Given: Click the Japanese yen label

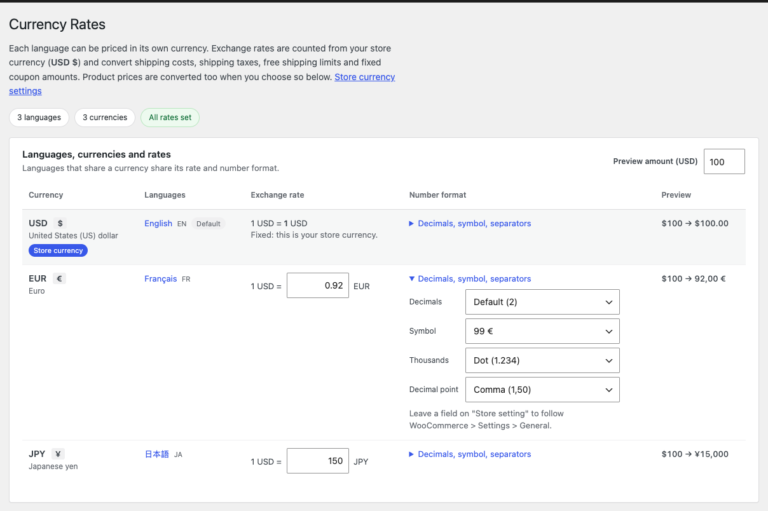Looking at the screenshot, I should [x=53, y=466].
